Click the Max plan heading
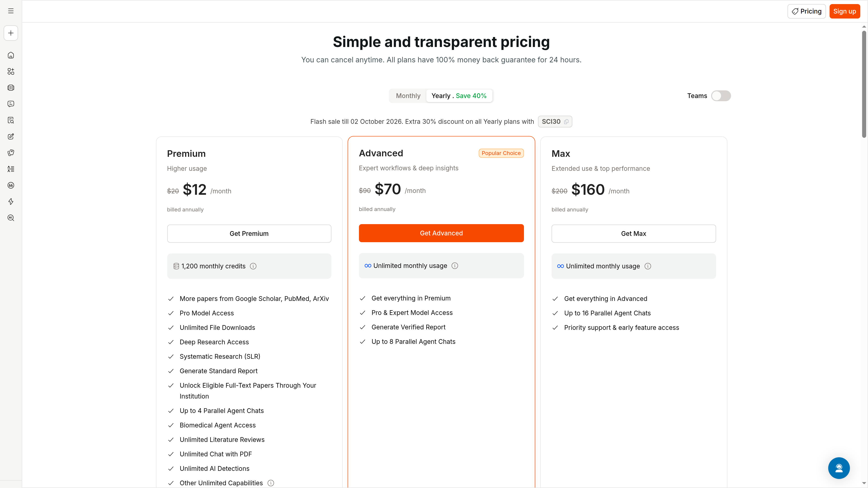 click(561, 154)
